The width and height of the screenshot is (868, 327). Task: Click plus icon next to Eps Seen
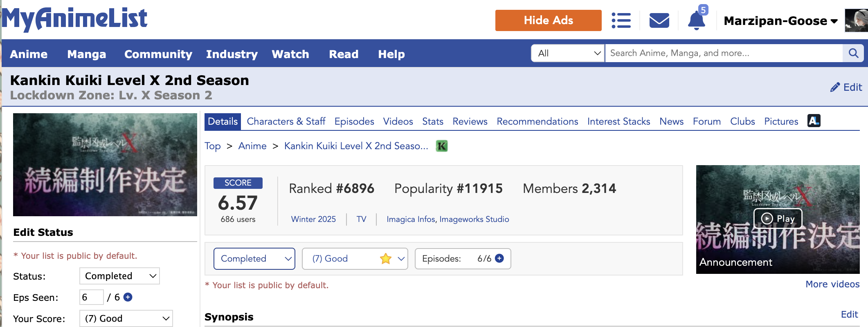[x=128, y=297]
